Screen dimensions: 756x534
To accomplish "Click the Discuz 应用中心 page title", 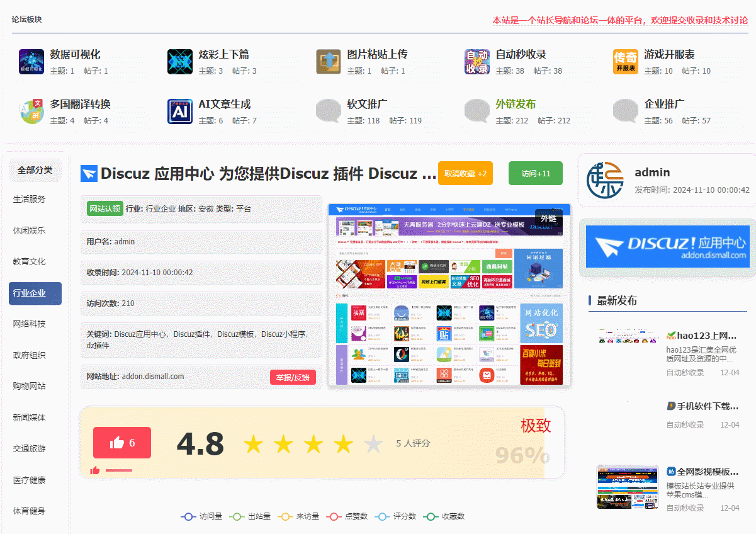I will pos(269,174).
